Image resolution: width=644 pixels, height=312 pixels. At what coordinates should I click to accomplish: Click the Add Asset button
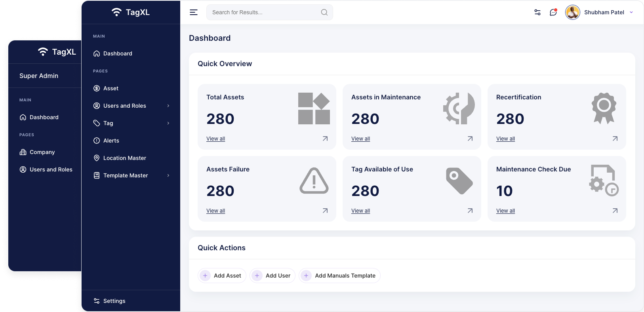point(222,276)
